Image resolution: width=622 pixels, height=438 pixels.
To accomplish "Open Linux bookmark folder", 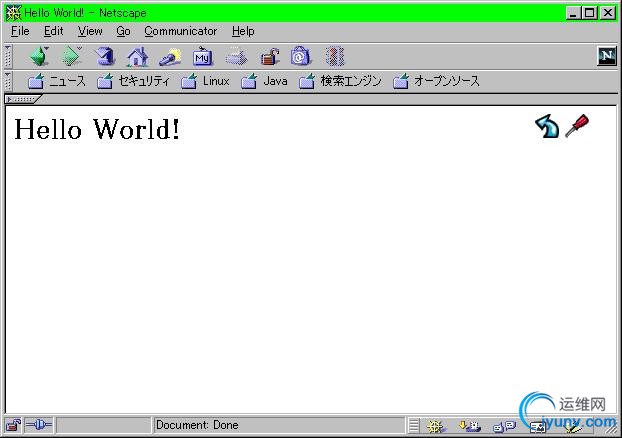I will [x=205, y=81].
